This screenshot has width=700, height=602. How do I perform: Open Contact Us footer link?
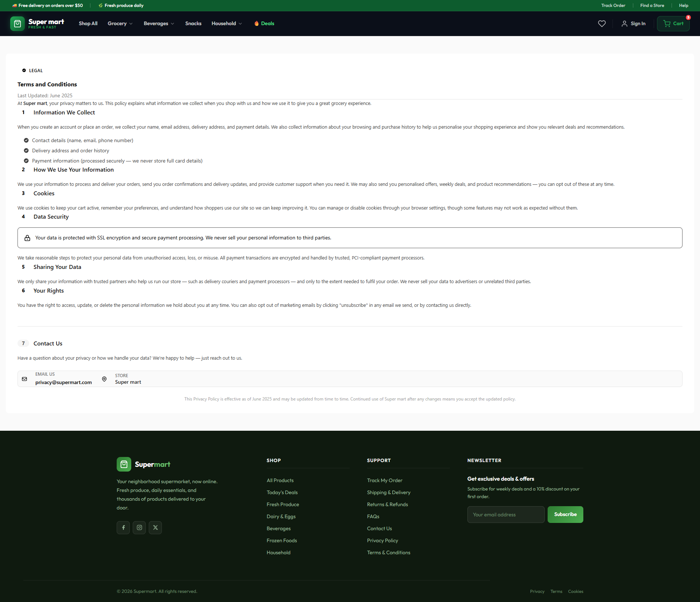click(380, 528)
